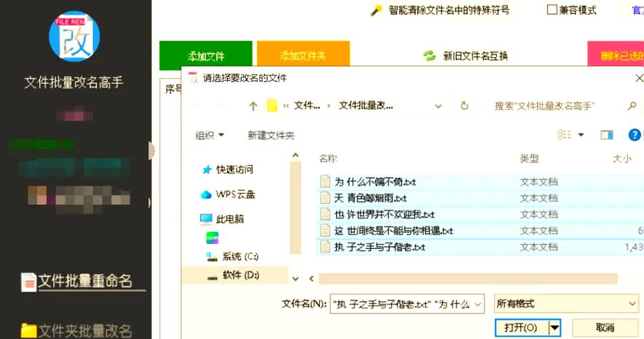Click the C: drive icon
The width and height of the screenshot is (644, 339).
[x=212, y=257]
